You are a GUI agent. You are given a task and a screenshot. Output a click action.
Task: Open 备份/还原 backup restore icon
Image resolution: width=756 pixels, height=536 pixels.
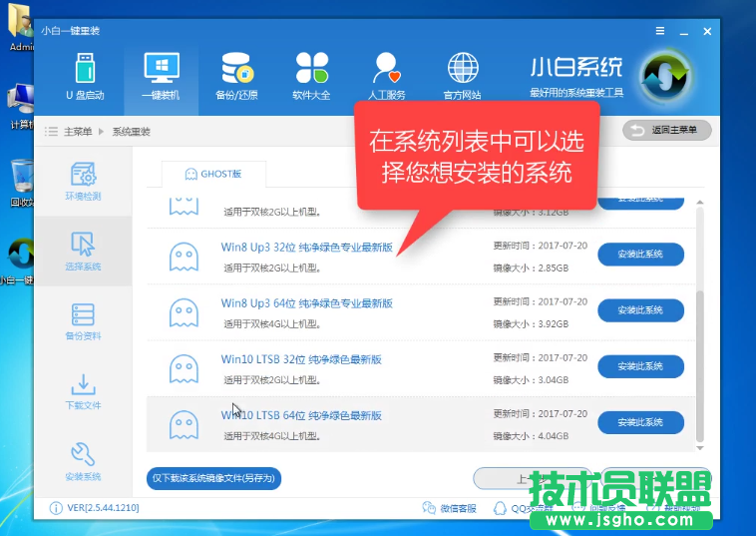coord(236,76)
